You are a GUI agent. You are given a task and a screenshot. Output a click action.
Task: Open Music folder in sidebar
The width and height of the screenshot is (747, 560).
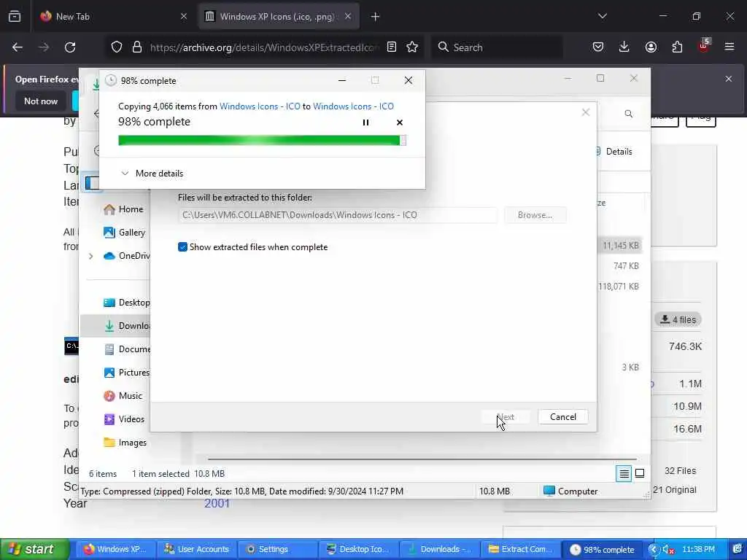123,396
